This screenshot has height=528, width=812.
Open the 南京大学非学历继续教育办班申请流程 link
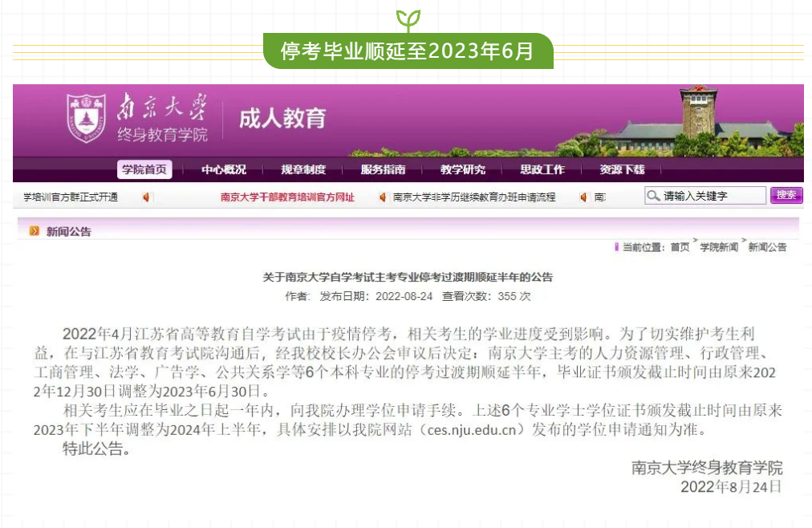tap(474, 197)
